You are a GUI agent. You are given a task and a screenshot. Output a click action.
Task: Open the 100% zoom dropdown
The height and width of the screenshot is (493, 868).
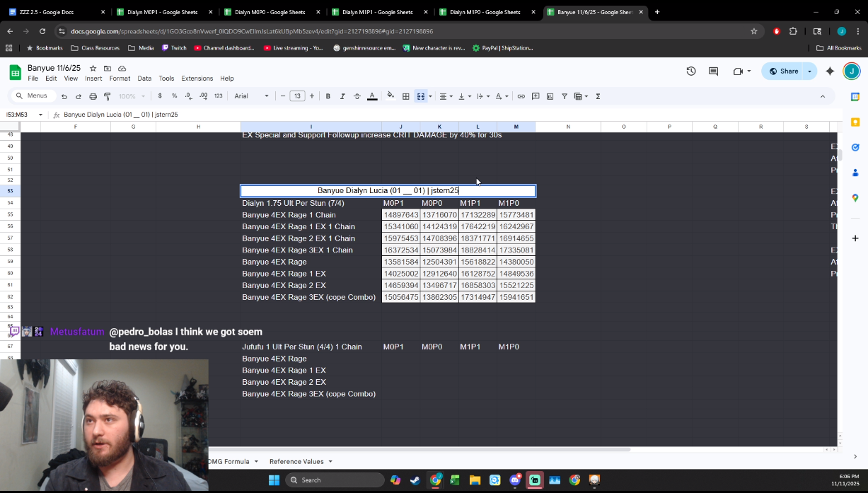[x=132, y=96]
